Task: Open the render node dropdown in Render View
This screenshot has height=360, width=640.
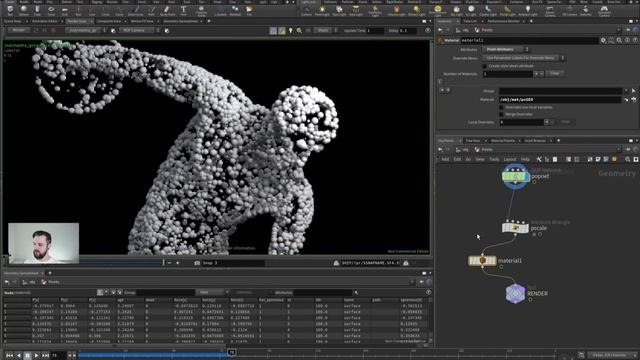Action: (87, 30)
